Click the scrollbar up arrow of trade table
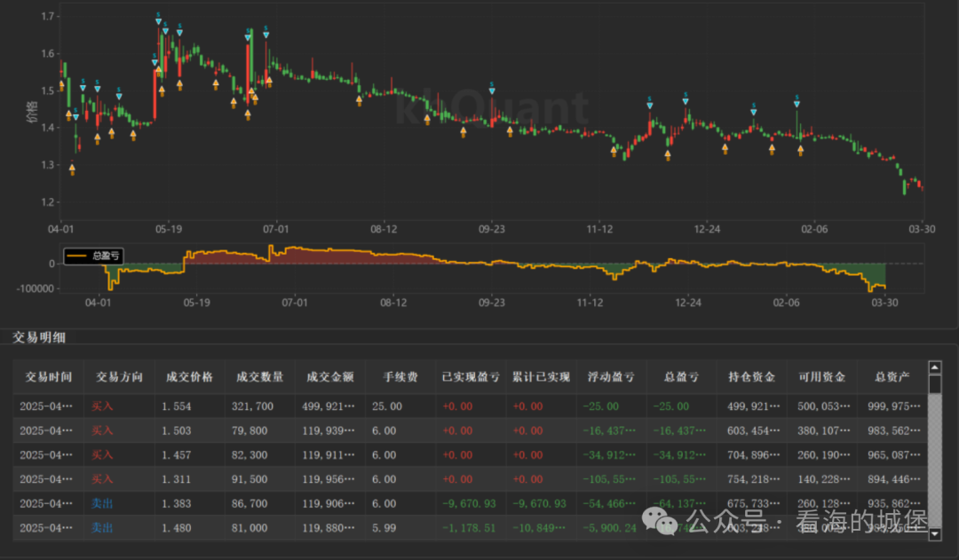 pyautogui.click(x=934, y=367)
